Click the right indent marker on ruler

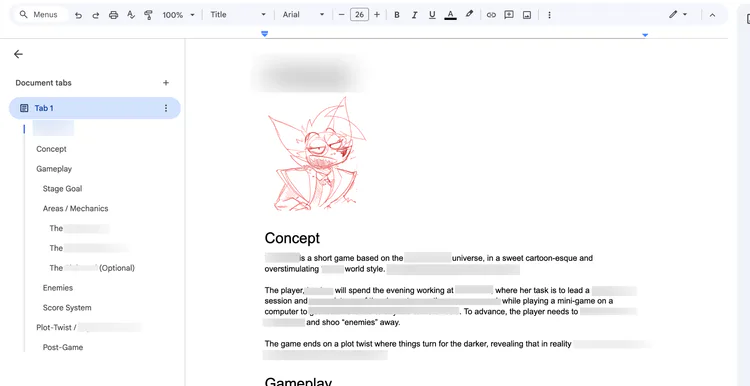pos(645,35)
